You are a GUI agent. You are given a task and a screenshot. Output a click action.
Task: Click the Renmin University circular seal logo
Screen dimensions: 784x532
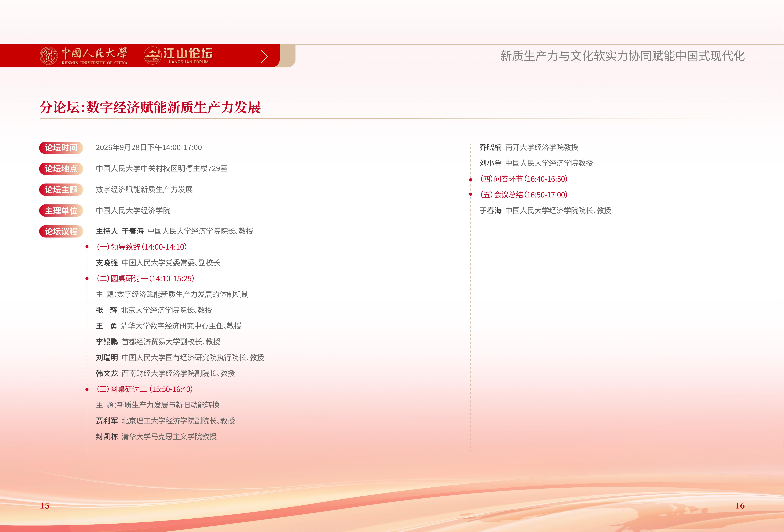(49, 56)
